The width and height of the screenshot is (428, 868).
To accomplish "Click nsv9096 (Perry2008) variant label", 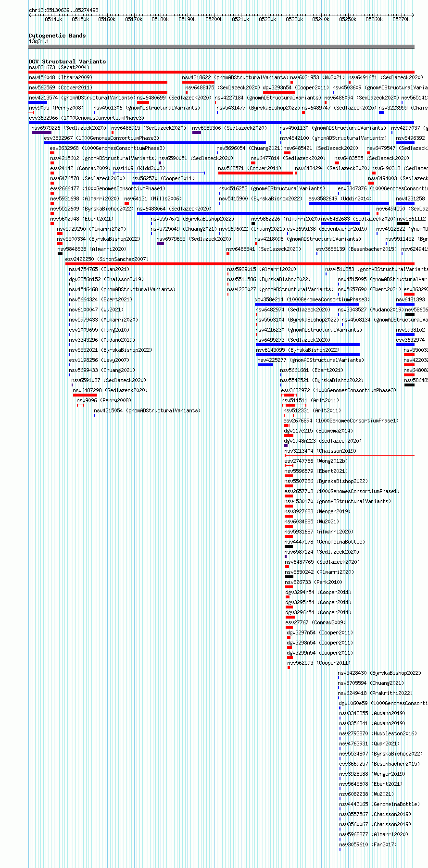I will tap(104, 400).
